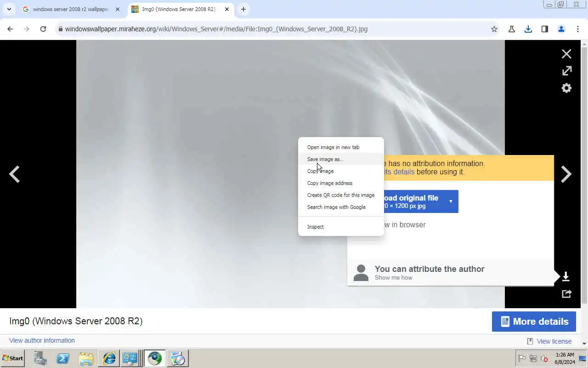The width and height of the screenshot is (588, 368).
Task: Open the taskbar clock showing 1:26 AM
Action: tap(565, 358)
